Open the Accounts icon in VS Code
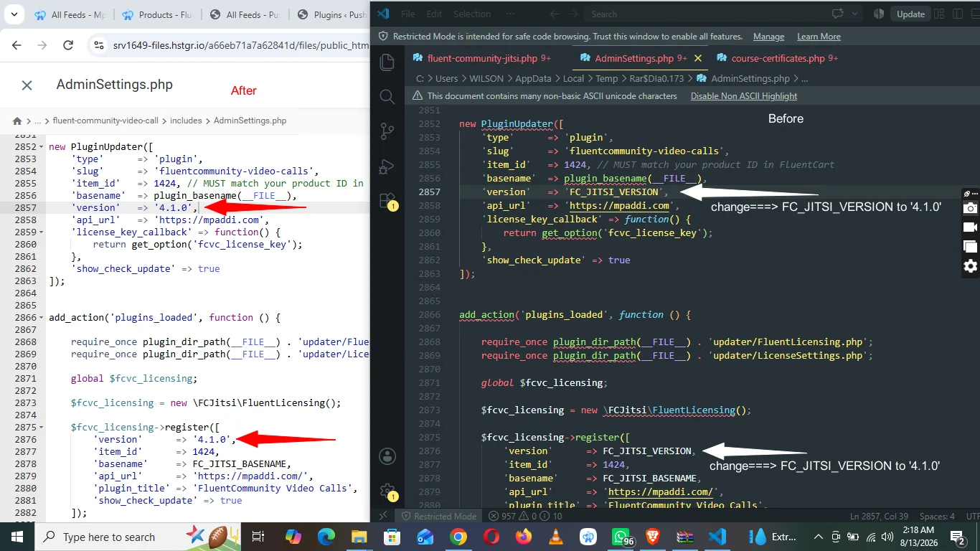The height and width of the screenshot is (551, 980). 387,457
